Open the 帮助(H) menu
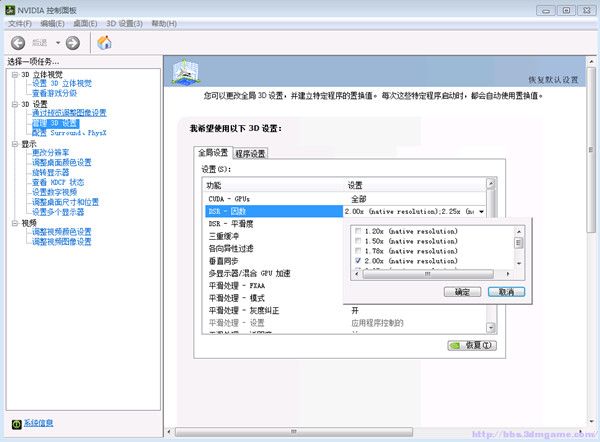Screen dimensions: 600x442 click(x=164, y=24)
